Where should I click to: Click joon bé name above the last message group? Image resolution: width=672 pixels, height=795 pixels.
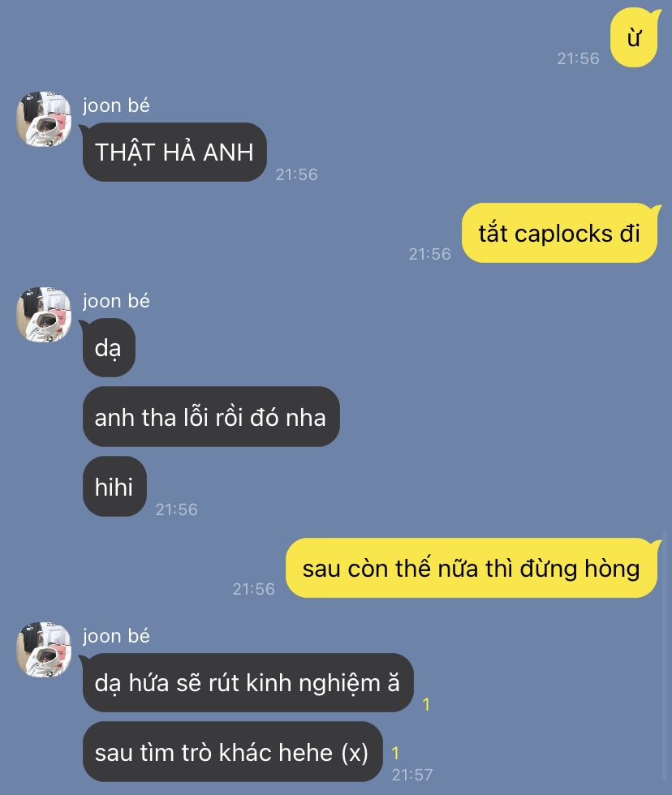click(116, 636)
